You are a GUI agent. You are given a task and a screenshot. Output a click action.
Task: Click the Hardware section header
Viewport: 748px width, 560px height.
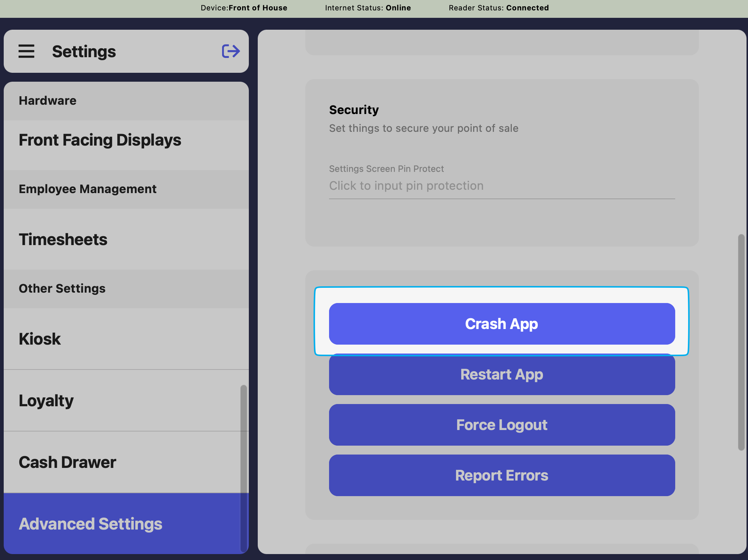pos(48,101)
